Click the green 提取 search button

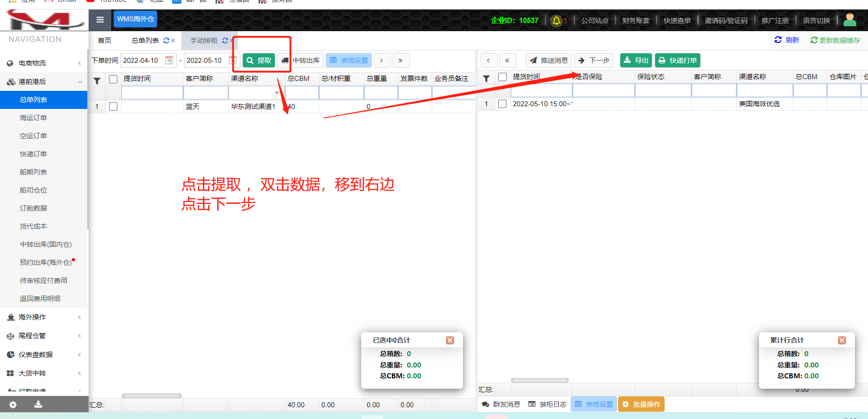tap(259, 61)
